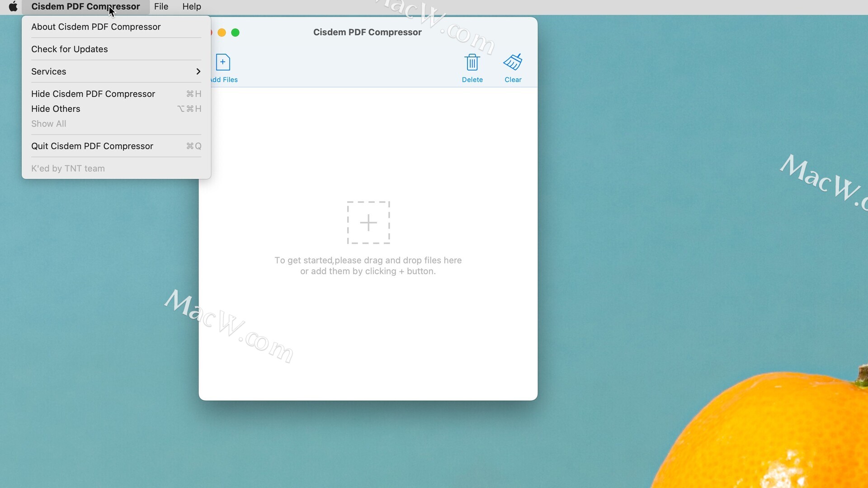868x488 pixels.
Task: Select About Cisdem PDF Compressor
Action: [116, 27]
